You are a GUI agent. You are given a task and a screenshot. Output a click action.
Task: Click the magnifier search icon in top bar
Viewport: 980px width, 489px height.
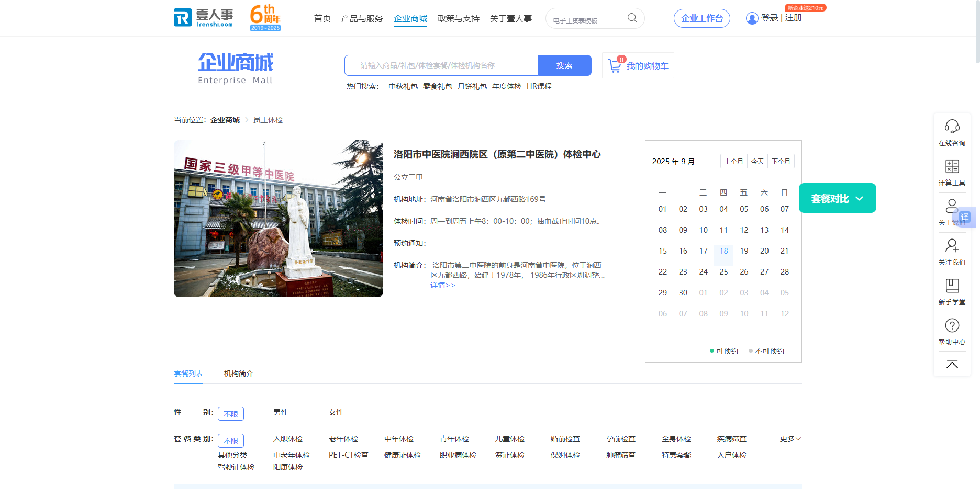pos(632,18)
